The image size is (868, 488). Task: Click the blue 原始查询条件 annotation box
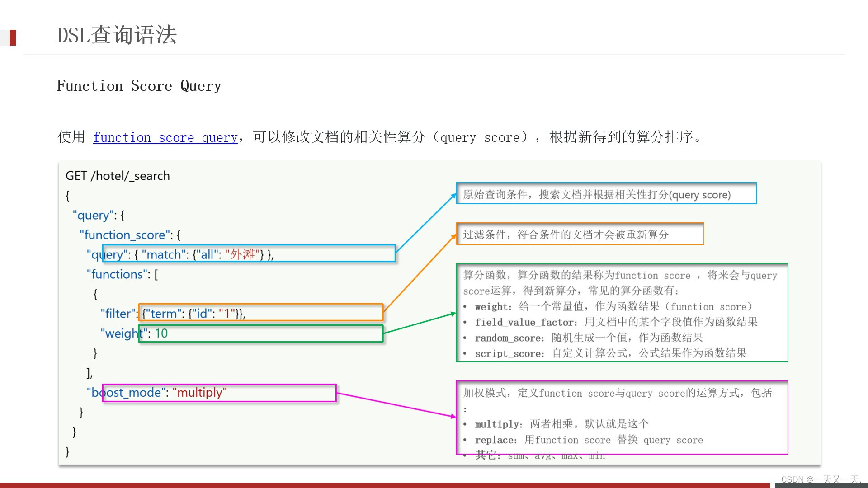pos(606,194)
